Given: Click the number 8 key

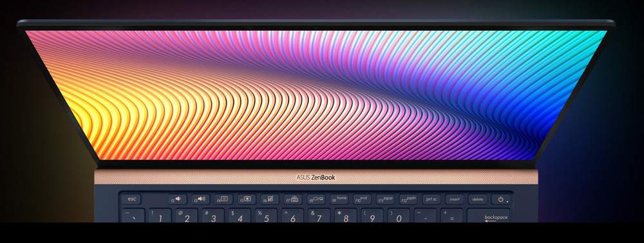Looking at the screenshot, I should pyautogui.click(x=345, y=215).
